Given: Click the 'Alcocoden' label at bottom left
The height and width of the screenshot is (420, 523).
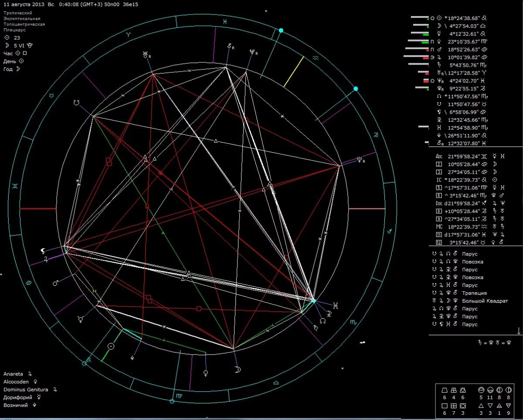Looking at the screenshot, I should coord(17,382).
